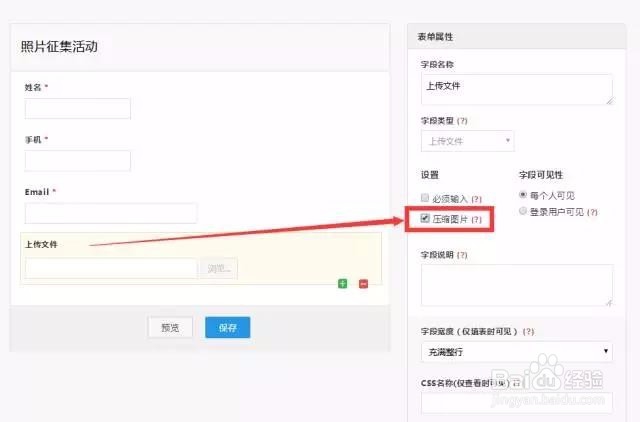This screenshot has width=640, height=422.
Task: Focus the 姓名 input field
Action: [x=78, y=109]
